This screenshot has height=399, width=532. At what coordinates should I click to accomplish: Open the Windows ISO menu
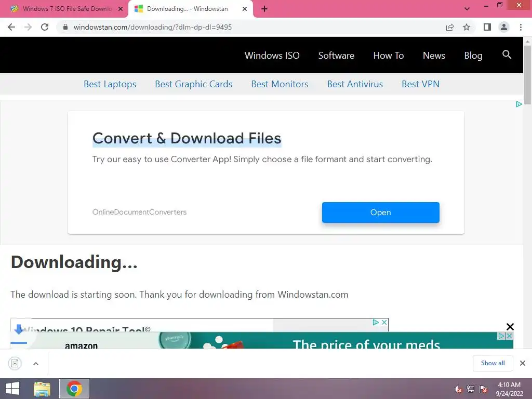pos(272,55)
